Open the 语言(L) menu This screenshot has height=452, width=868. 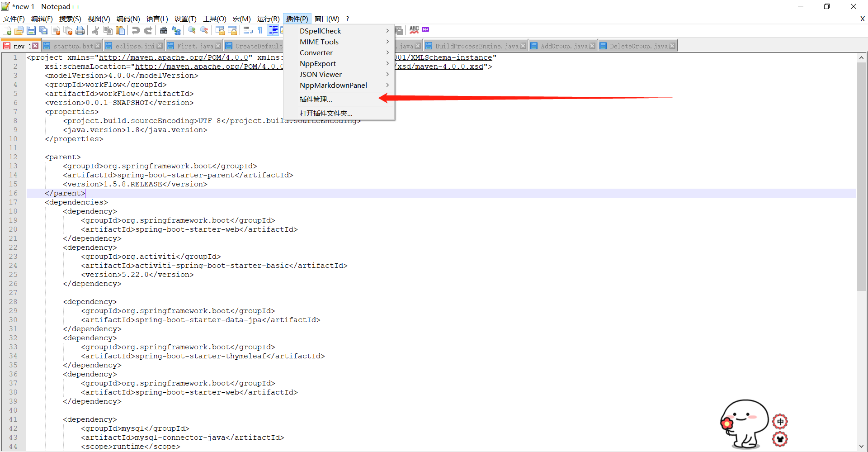click(x=157, y=19)
